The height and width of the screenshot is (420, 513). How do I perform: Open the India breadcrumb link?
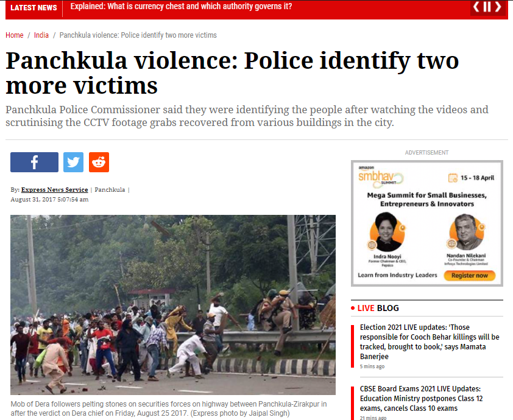pyautogui.click(x=41, y=35)
